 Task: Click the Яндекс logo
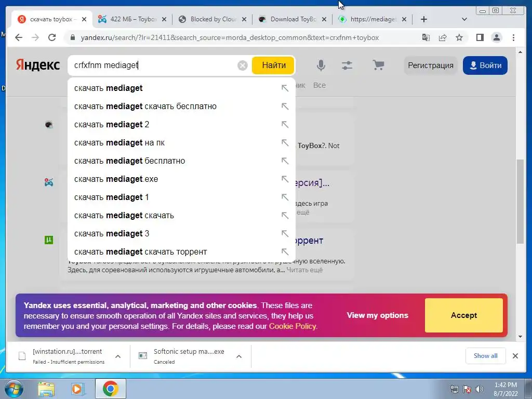[38, 65]
